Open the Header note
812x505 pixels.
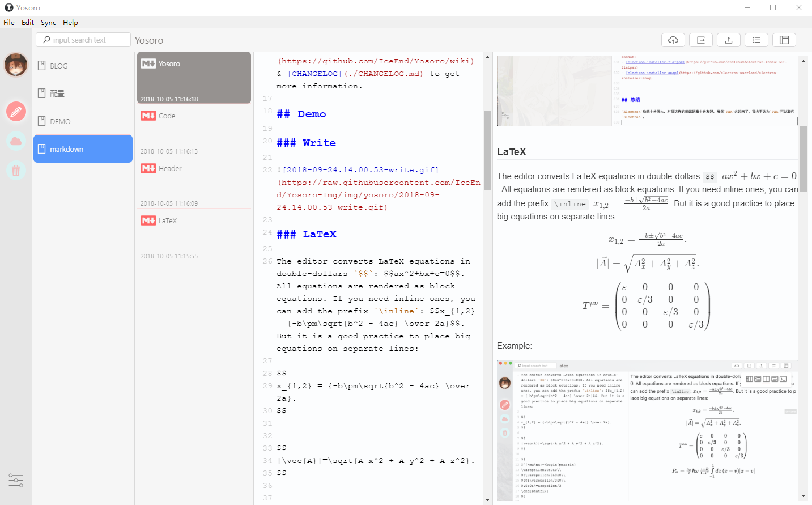(x=194, y=183)
